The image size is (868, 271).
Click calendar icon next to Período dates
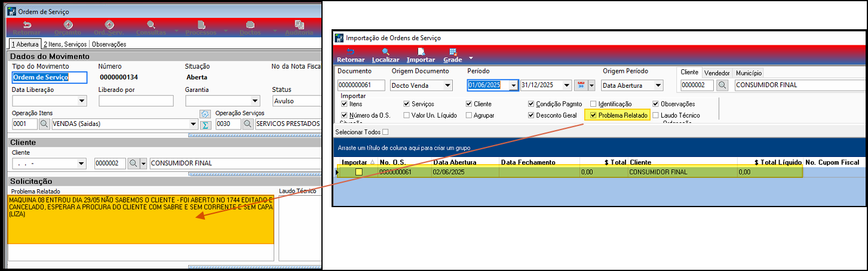[x=581, y=85]
